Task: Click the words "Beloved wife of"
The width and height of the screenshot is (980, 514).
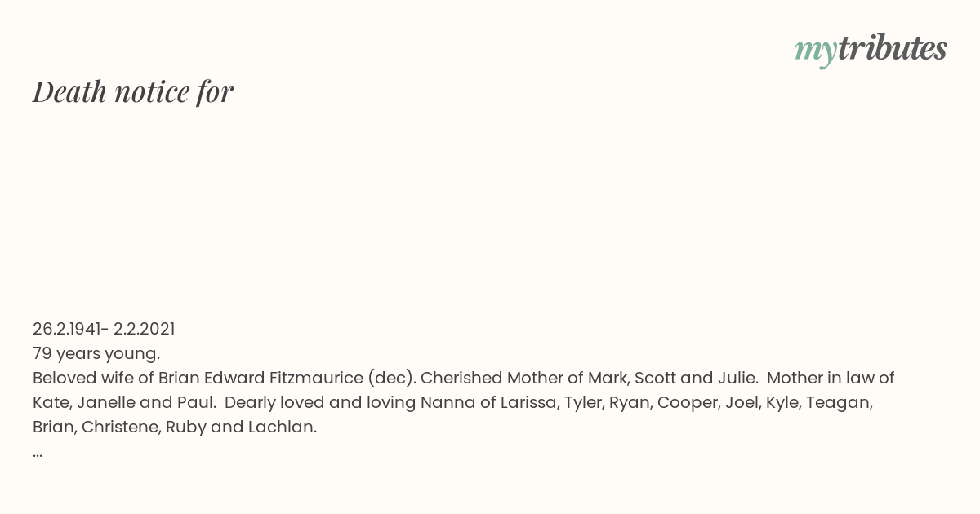Action: click(93, 378)
